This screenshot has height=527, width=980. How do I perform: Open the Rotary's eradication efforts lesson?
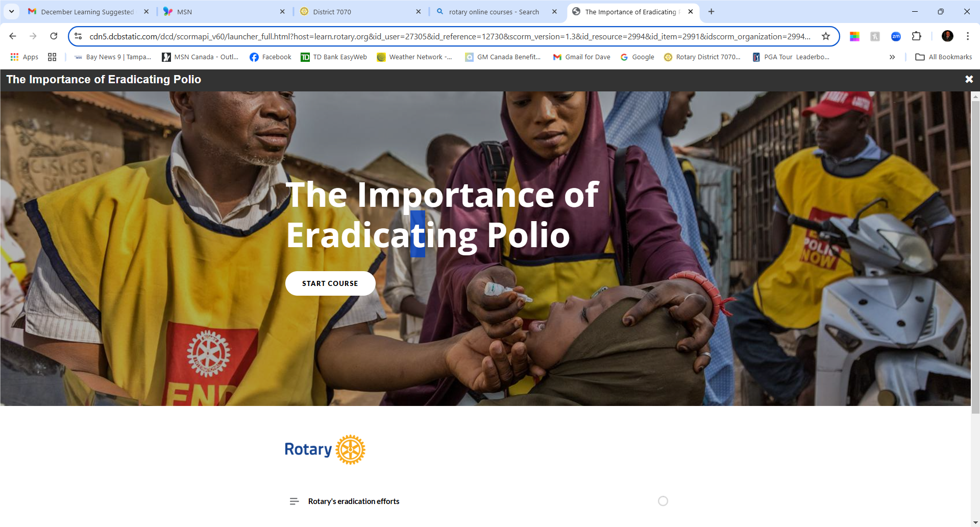354,501
